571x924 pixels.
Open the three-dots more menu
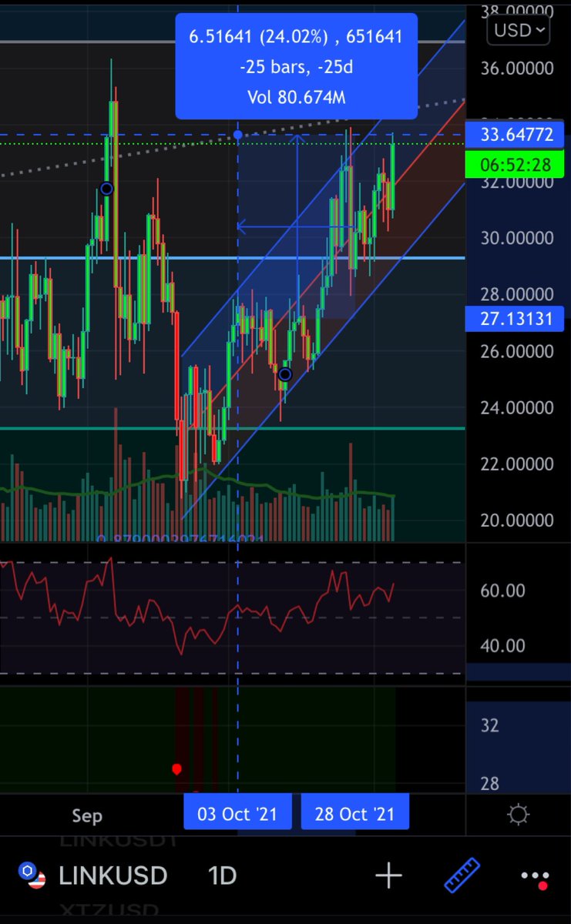(534, 877)
